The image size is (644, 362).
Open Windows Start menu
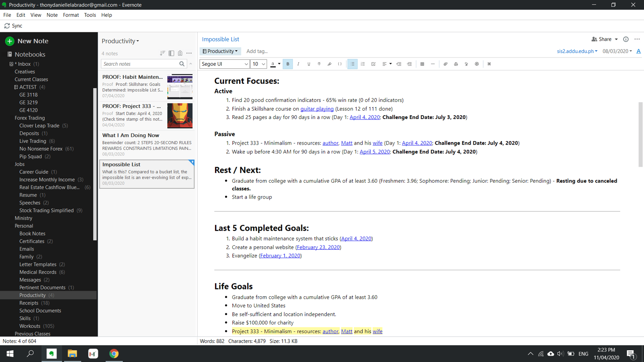[x=10, y=354]
